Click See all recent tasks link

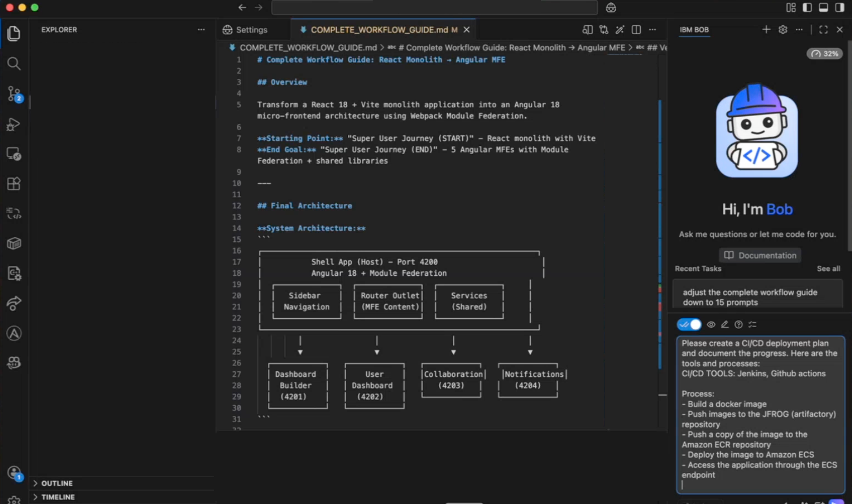[828, 268]
